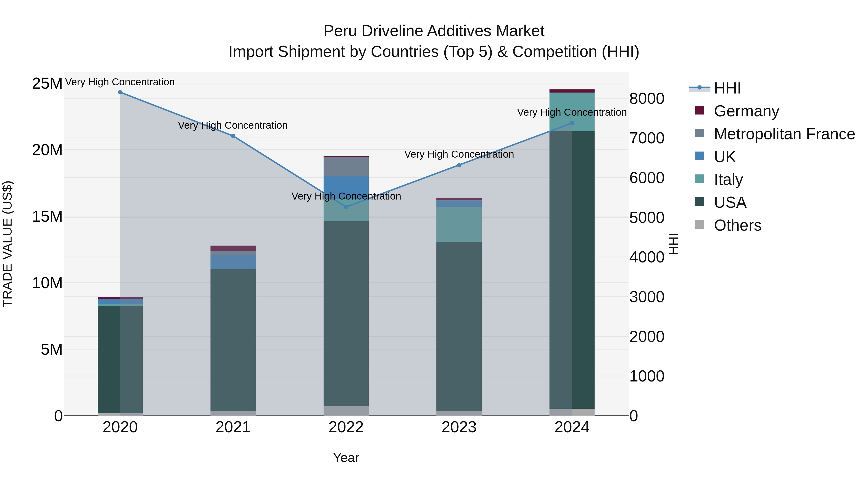The height and width of the screenshot is (488, 868).
Task: Click the Metropolitan France segment for 2022
Action: [346, 167]
